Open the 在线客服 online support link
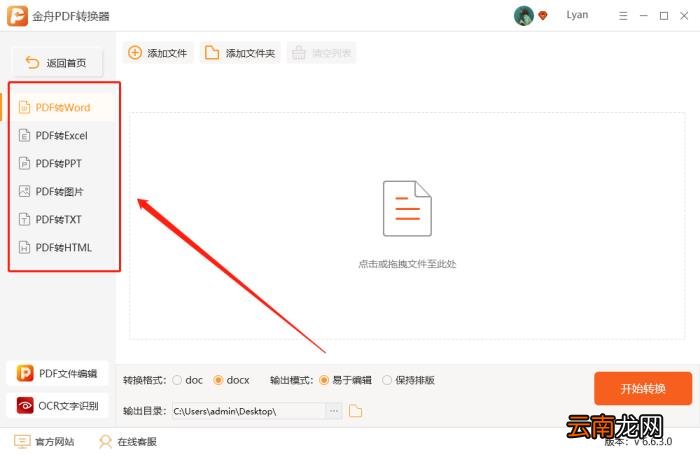The height and width of the screenshot is (455, 700). coord(128,442)
